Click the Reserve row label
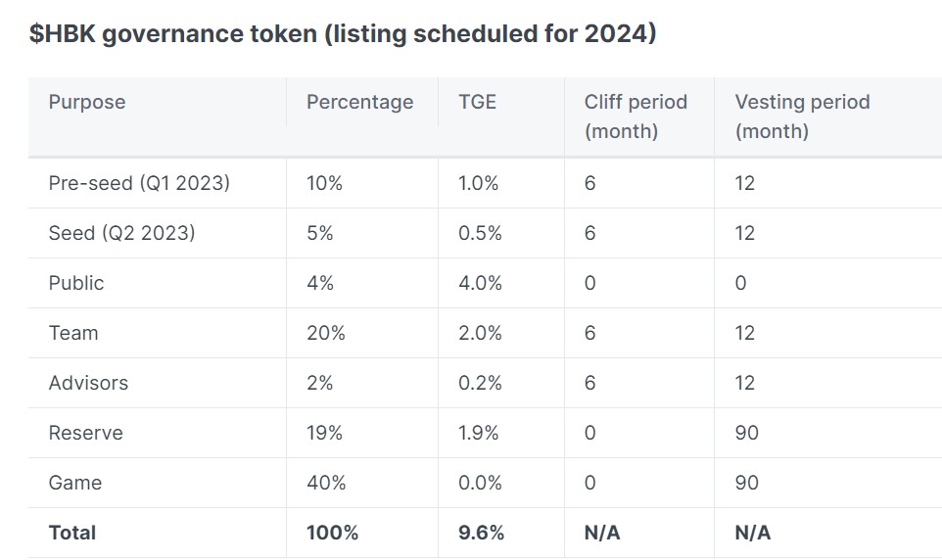 [x=86, y=433]
